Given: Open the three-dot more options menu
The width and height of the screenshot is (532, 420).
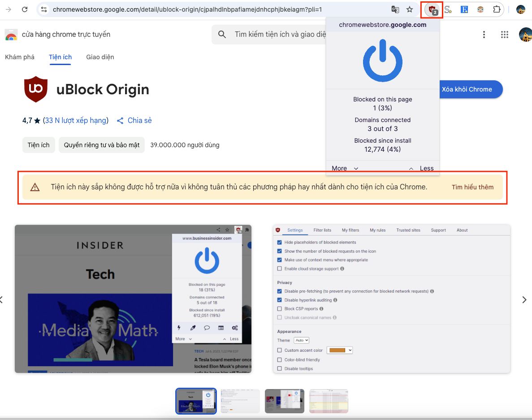Looking at the screenshot, I should [x=484, y=34].
